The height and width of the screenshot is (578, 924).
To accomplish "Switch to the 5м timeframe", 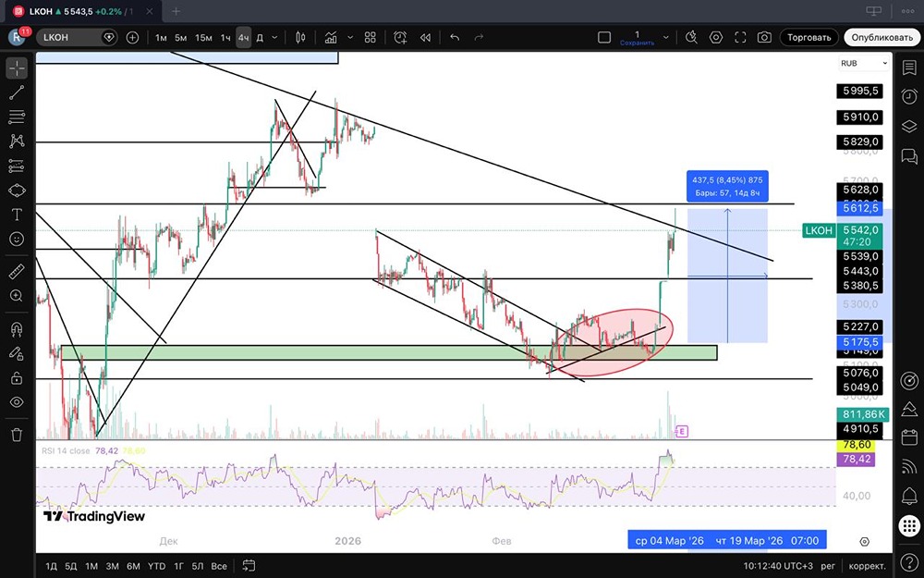I will coord(181,37).
